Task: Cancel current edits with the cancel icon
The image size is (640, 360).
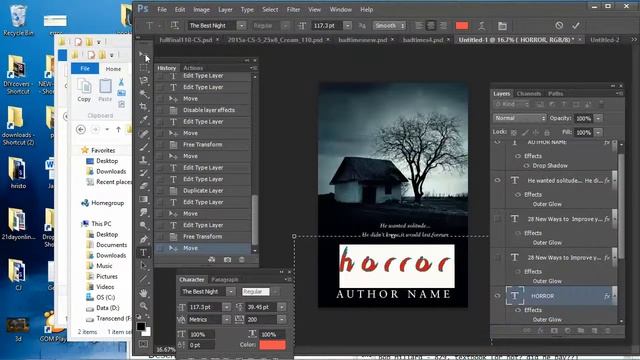Action: 559,25
